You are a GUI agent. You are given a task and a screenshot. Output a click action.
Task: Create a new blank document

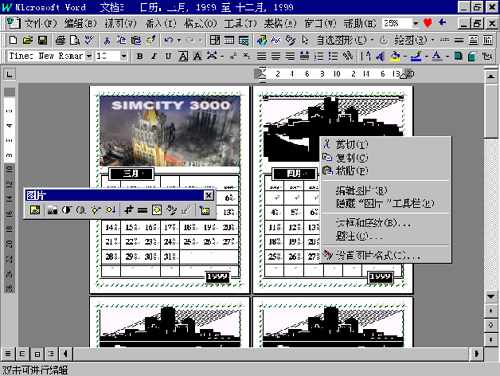coord(13,40)
